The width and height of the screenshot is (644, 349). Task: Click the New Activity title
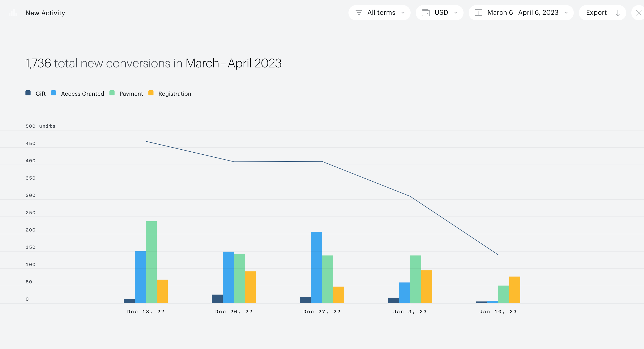(45, 13)
